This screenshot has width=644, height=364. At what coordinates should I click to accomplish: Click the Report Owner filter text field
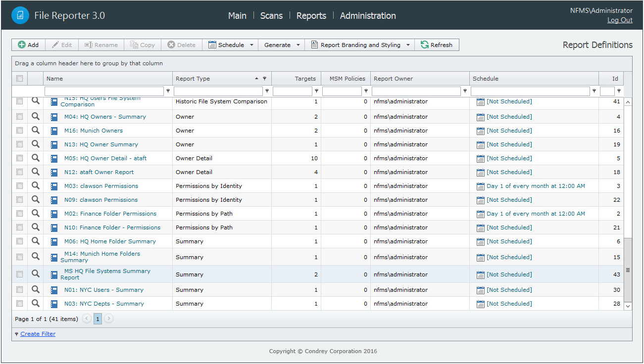click(416, 91)
